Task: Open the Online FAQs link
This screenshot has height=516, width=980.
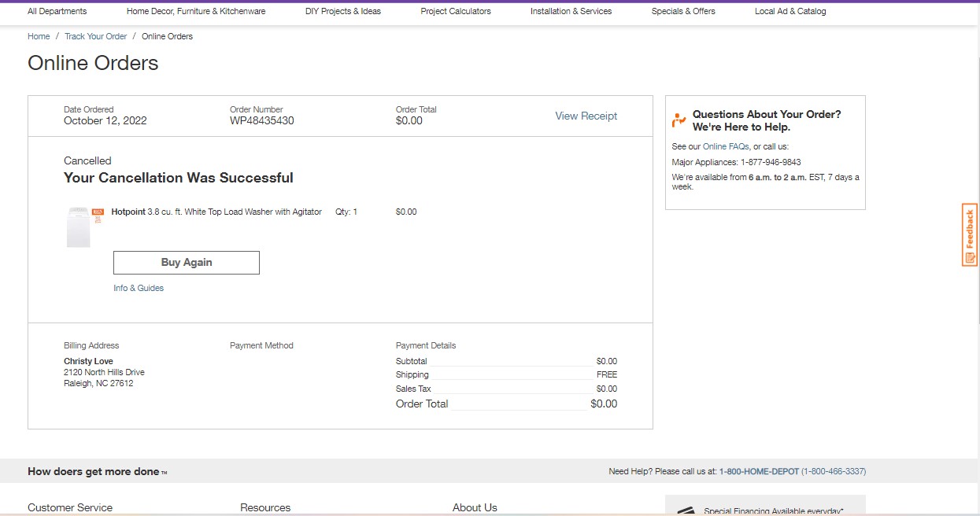Action: point(726,146)
